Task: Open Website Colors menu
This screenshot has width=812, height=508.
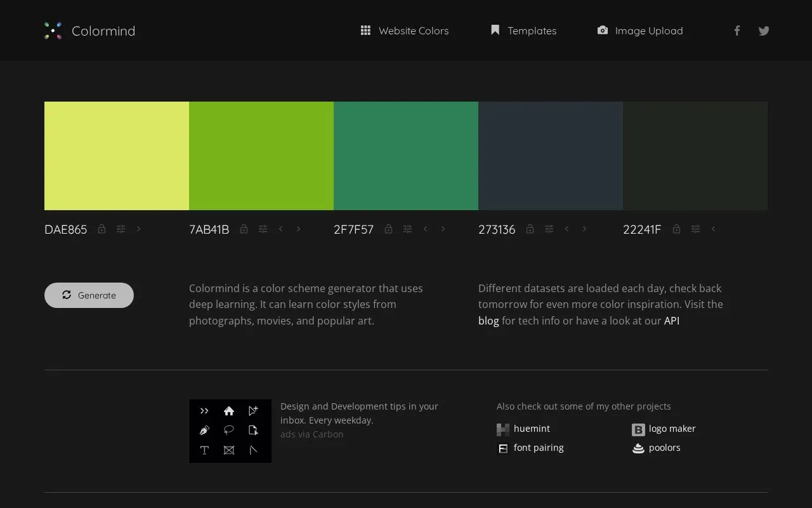Action: 405,30
